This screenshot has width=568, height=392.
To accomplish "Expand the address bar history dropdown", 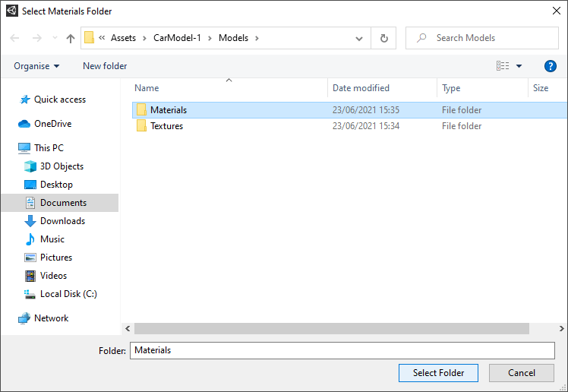I will coord(359,38).
